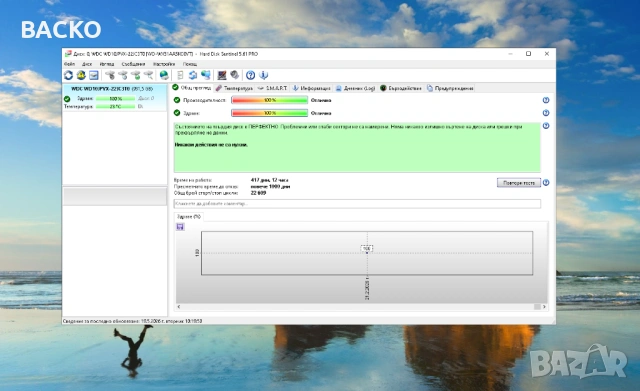Click the purple save icon above graph

coord(180,227)
